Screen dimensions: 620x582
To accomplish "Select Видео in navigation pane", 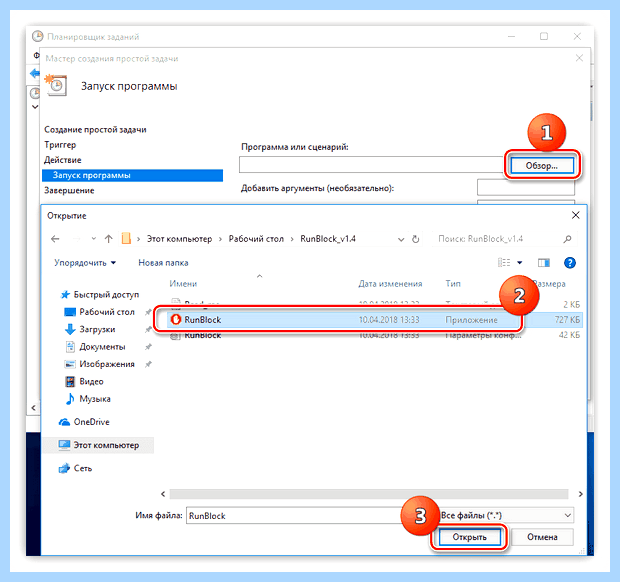I will (91, 382).
